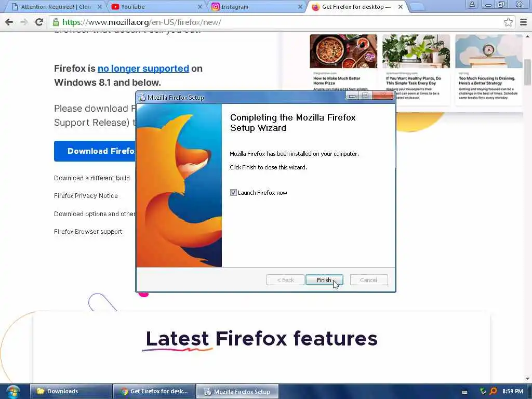
Task: Open the Downloads folder taskbar button
Action: 71,391
